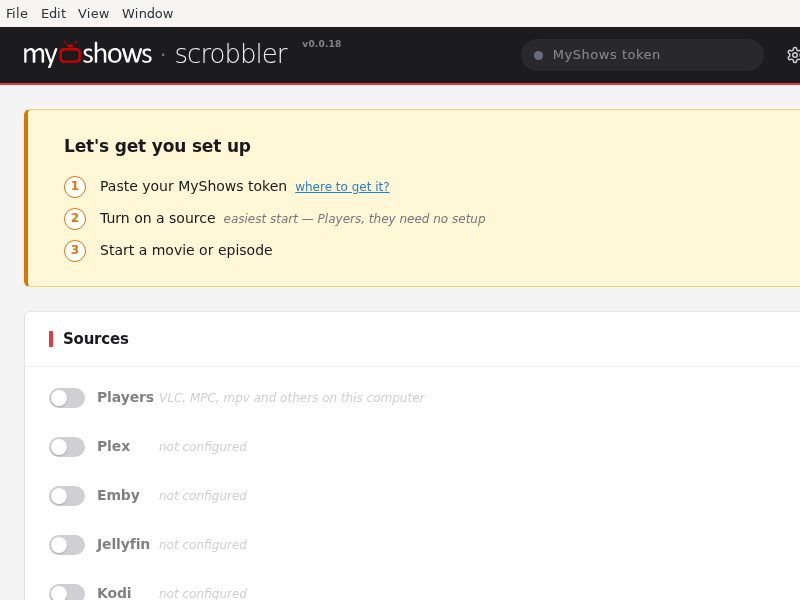Image resolution: width=800 pixels, height=600 pixels.
Task: Enable the Emby source switch
Action: [67, 496]
